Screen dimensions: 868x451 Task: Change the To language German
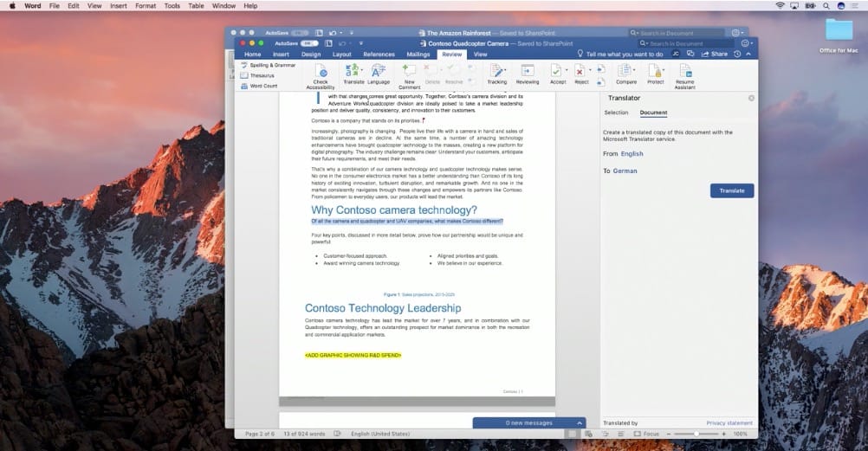[x=625, y=171]
